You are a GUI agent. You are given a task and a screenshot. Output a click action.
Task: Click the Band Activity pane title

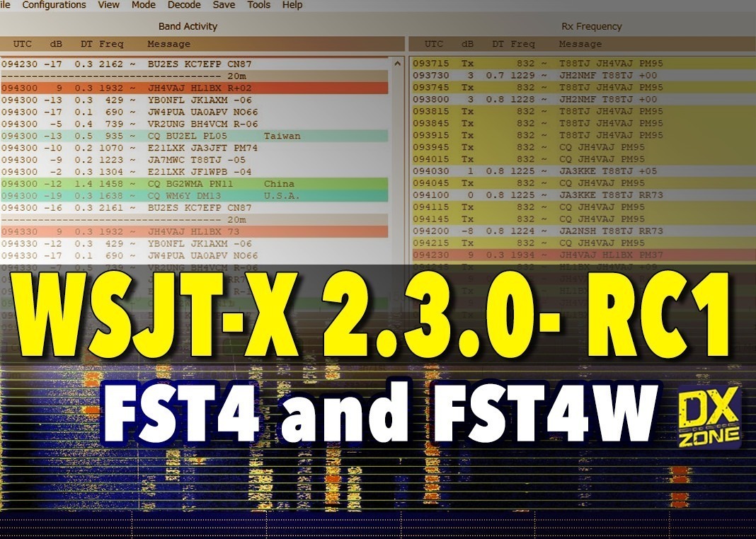pyautogui.click(x=188, y=26)
